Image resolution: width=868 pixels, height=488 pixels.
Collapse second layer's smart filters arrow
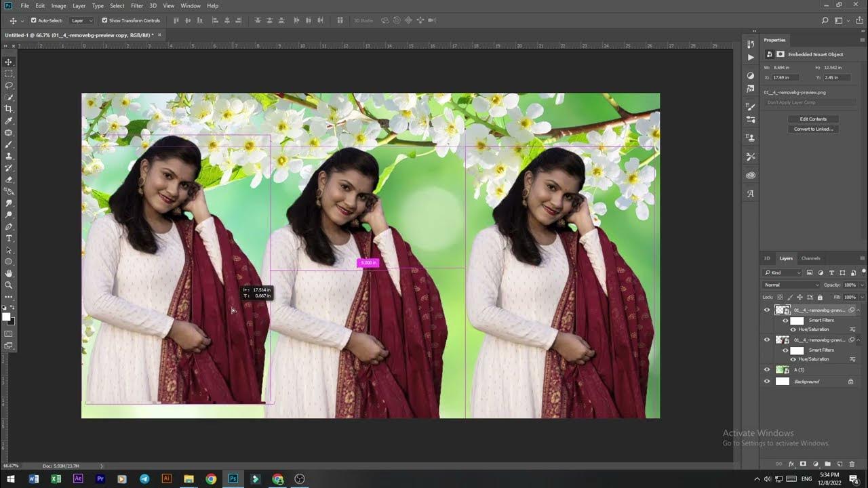[858, 340]
